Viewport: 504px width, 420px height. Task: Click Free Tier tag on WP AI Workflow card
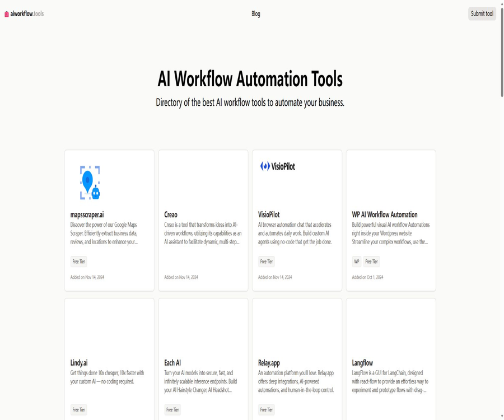(x=372, y=262)
